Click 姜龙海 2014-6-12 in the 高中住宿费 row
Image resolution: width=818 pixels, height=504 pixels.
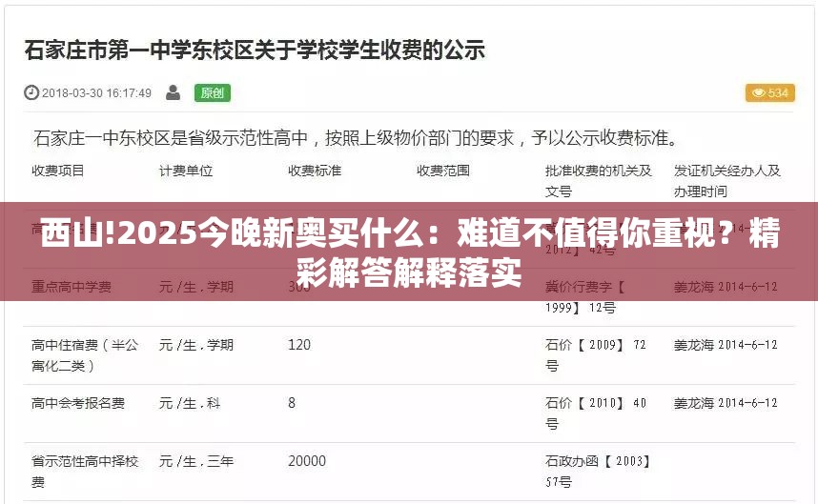[726, 345]
